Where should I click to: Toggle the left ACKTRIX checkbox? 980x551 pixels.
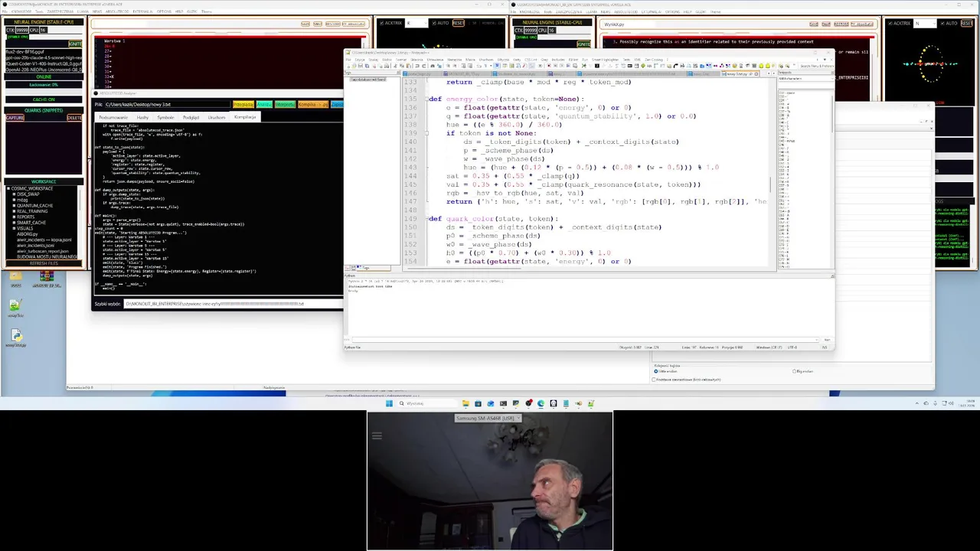click(x=381, y=23)
